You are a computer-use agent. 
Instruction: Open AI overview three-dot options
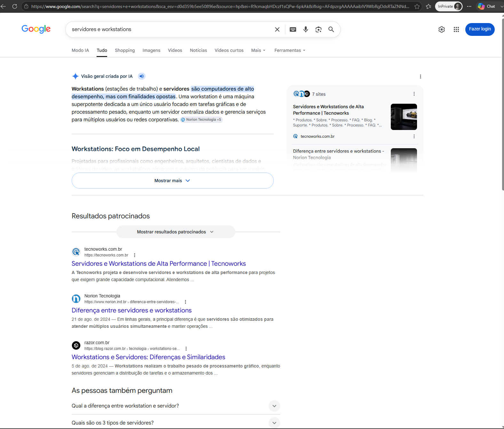click(420, 77)
